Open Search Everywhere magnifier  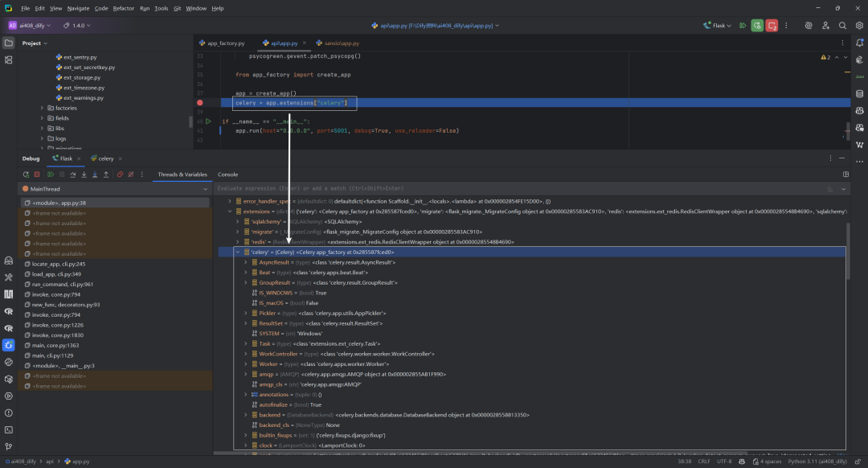tap(842, 26)
